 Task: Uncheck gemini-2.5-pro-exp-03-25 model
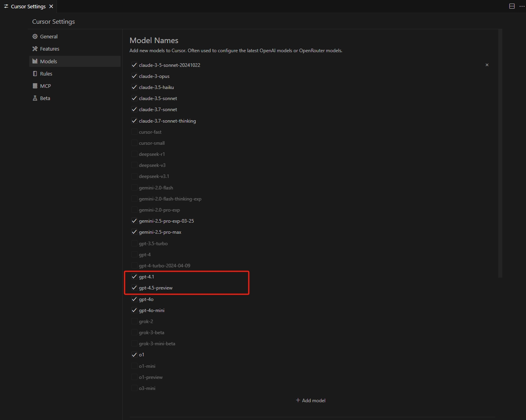134,221
